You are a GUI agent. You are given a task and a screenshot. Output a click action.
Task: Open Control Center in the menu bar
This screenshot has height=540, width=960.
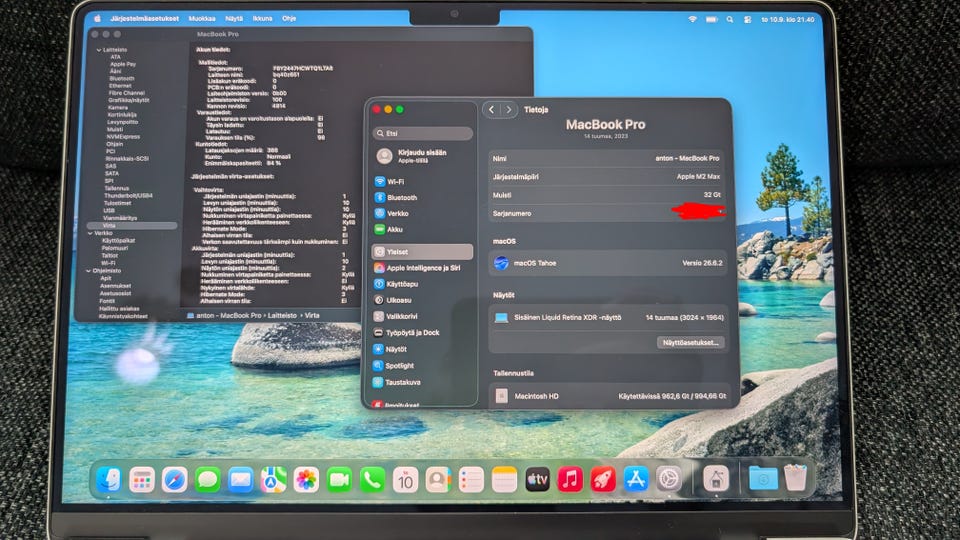pos(748,20)
